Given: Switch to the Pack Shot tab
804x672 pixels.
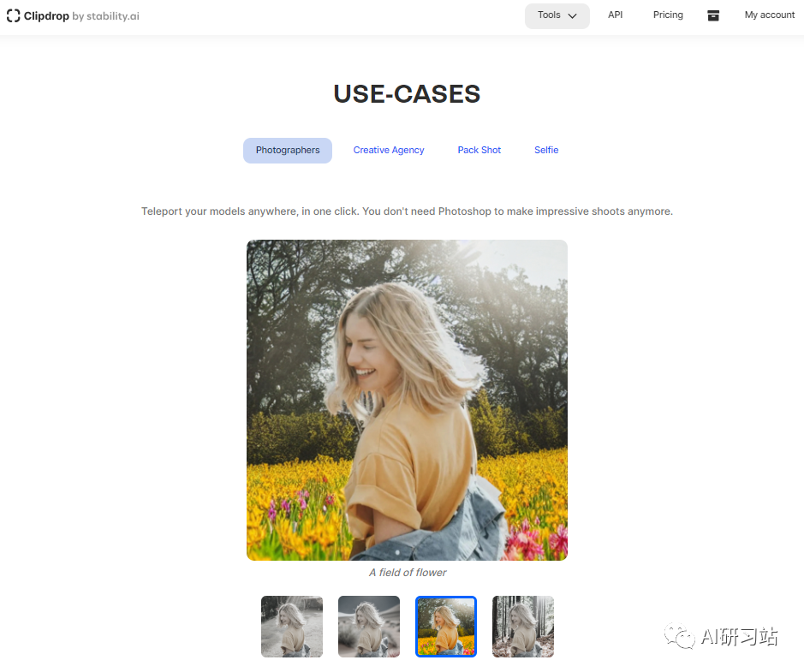Looking at the screenshot, I should pos(479,150).
